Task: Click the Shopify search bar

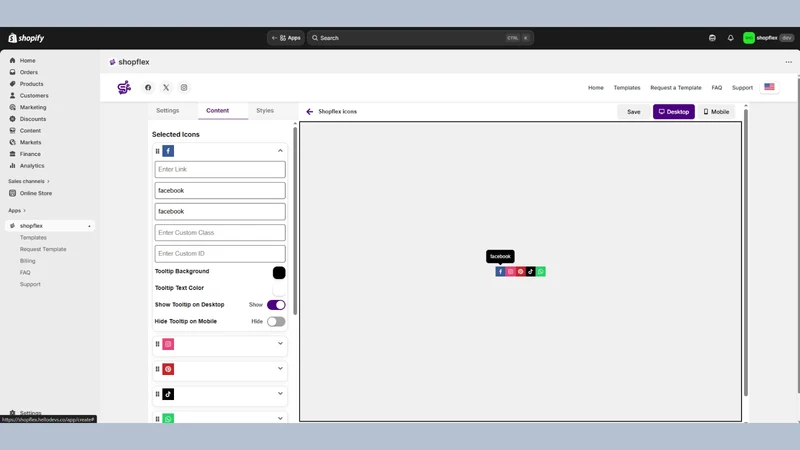Action: pos(420,38)
